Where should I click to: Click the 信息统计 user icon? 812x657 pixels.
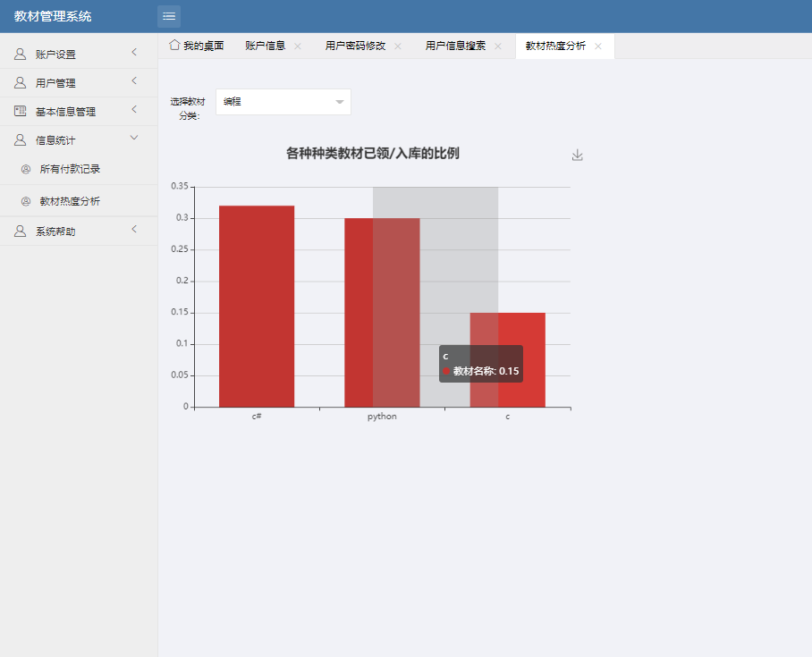(21, 139)
